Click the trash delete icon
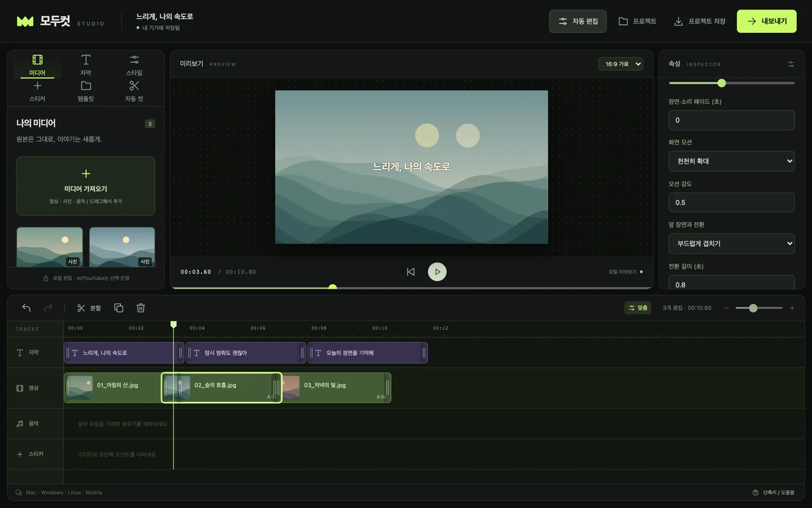812x508 pixels. (141, 308)
